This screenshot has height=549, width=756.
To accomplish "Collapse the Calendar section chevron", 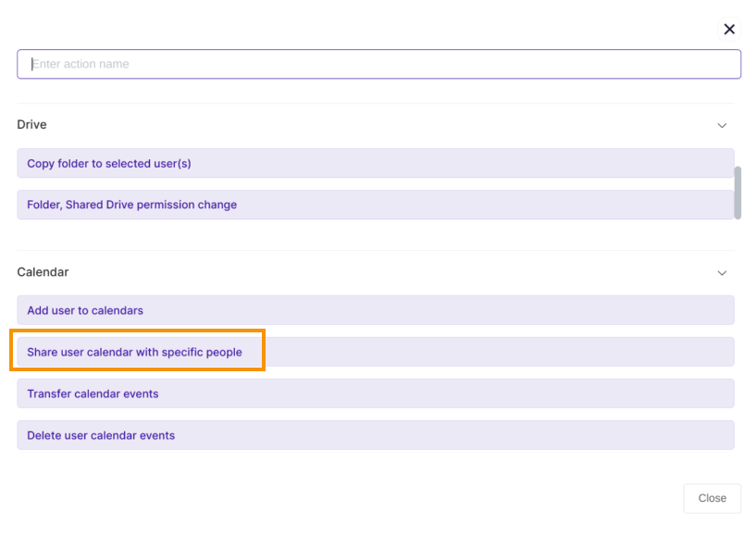I will [x=722, y=273].
